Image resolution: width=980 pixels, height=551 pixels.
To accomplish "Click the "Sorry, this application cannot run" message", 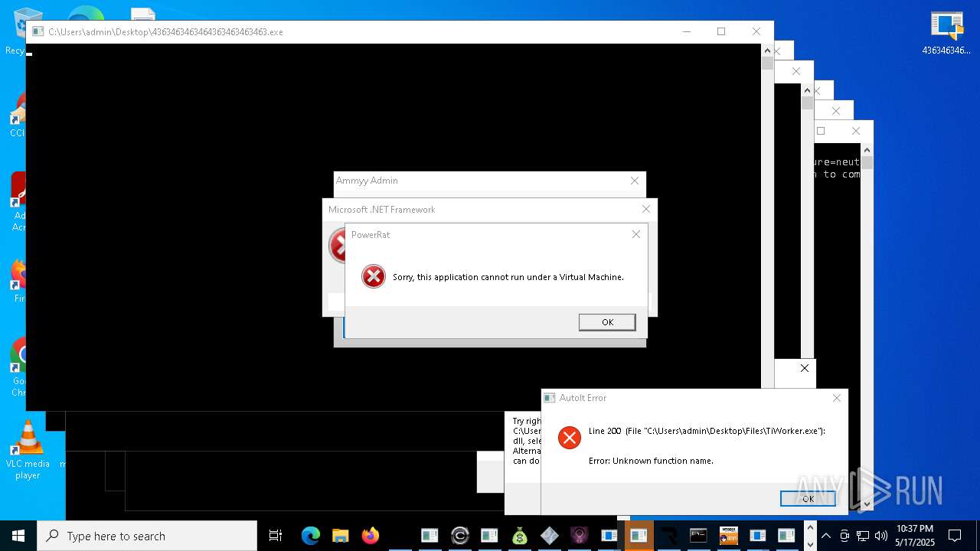I will pyautogui.click(x=508, y=277).
